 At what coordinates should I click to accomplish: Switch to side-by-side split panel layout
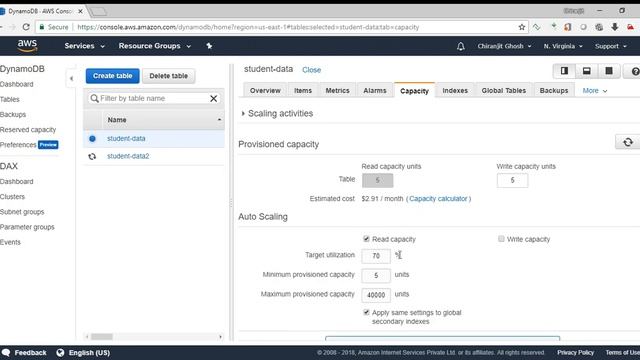564,71
